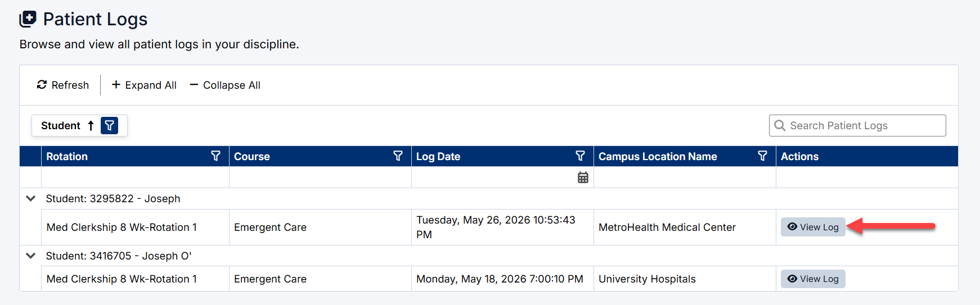Collapse the Student 3295822 - Joseph group
This screenshot has width=980, height=305.
tap(31, 198)
